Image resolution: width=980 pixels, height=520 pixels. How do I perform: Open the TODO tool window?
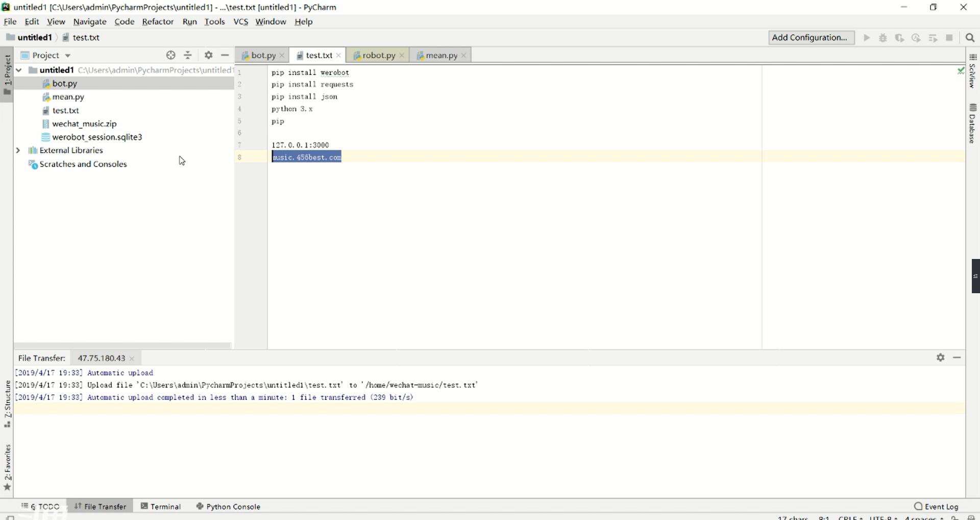pos(40,506)
